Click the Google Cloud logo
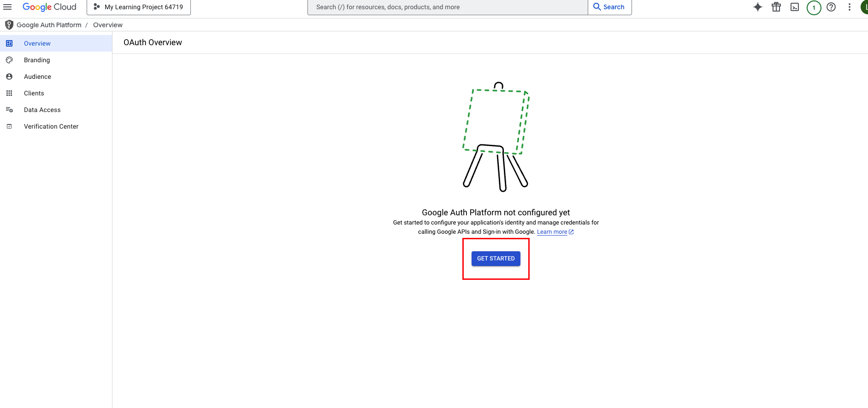This screenshot has height=408, width=868. click(x=49, y=7)
